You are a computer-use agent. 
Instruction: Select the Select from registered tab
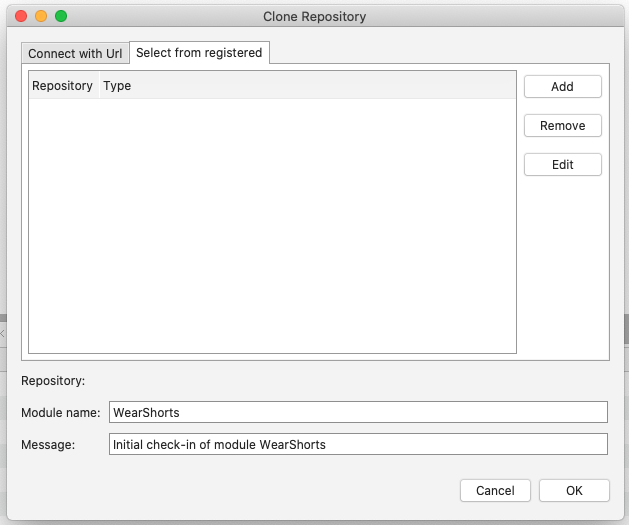(x=199, y=53)
